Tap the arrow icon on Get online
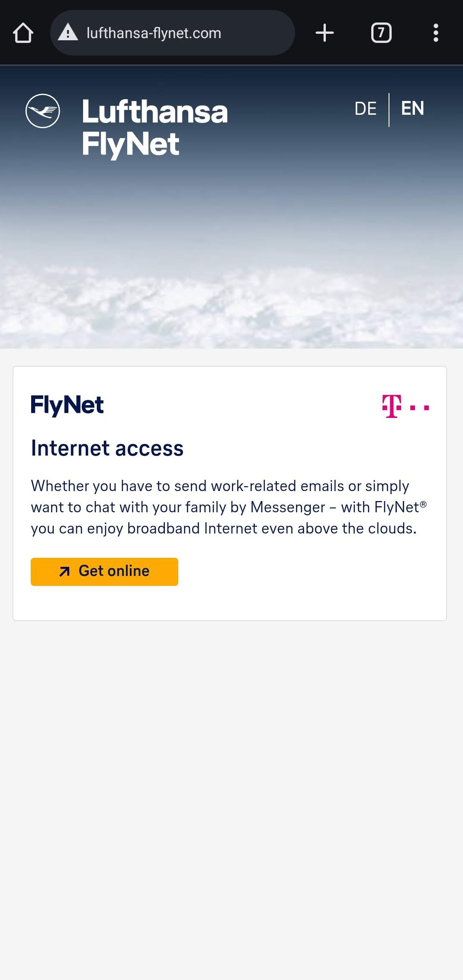 coord(64,572)
